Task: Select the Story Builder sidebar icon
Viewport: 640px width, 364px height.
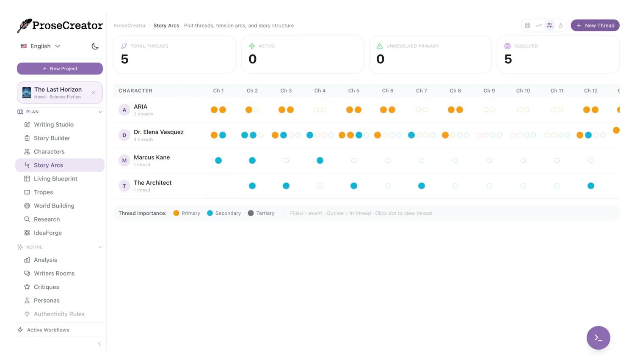Action: pos(52,138)
